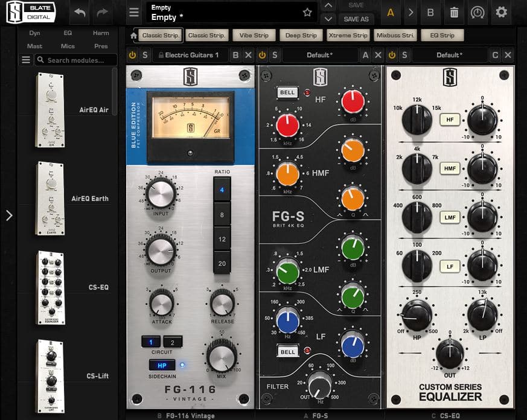Close the CS-EQ module slot C

[x=508, y=55]
